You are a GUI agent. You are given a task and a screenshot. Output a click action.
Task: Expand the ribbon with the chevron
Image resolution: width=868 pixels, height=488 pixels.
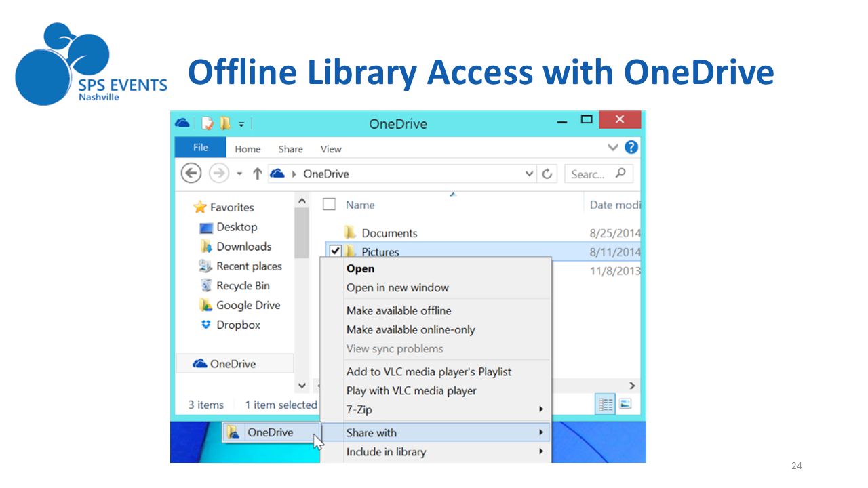[612, 147]
